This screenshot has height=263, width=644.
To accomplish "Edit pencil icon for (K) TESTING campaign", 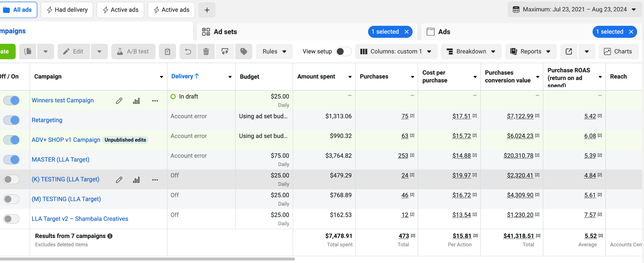I will [119, 180].
